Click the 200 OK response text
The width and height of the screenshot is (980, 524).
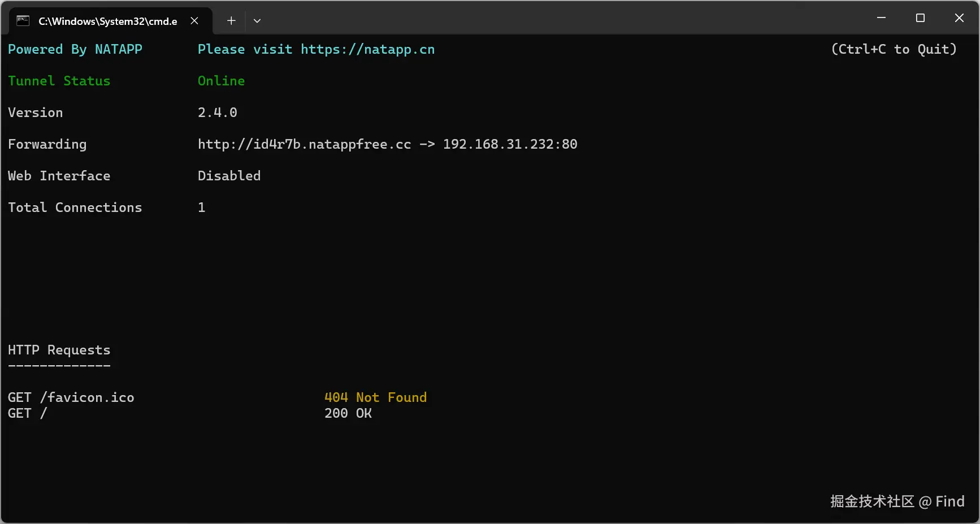pos(348,414)
